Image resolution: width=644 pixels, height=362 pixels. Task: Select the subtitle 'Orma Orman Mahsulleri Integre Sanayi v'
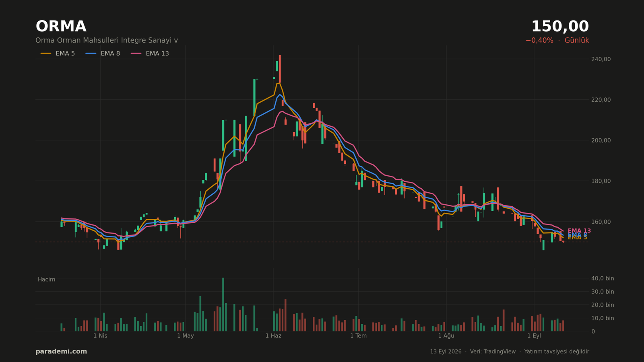[x=107, y=40]
